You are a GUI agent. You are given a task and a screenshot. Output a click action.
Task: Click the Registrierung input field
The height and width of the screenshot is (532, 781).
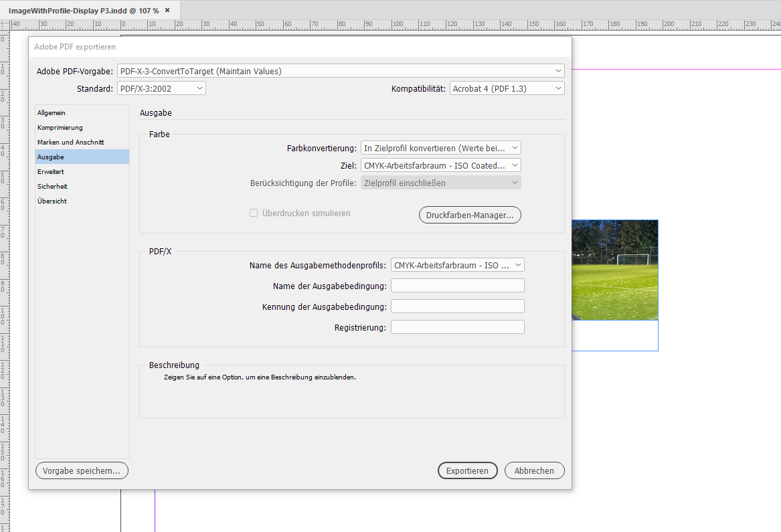tap(457, 327)
